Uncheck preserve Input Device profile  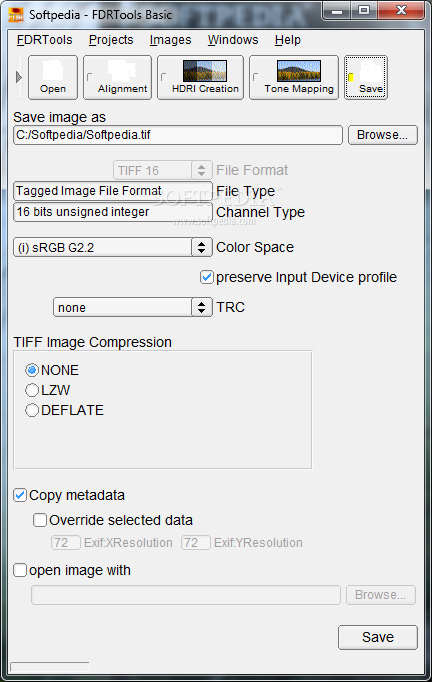click(x=207, y=277)
